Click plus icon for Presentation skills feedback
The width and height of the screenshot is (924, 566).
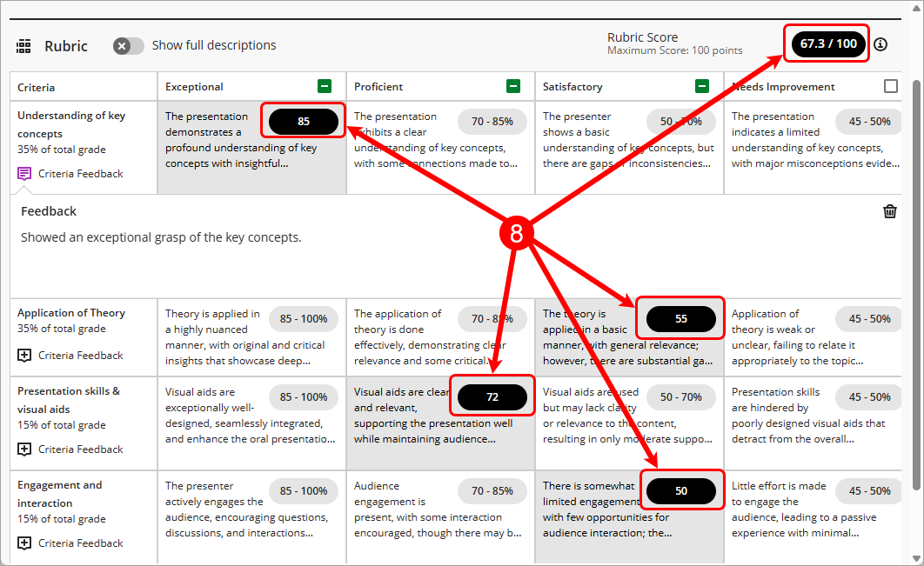pyautogui.click(x=24, y=449)
